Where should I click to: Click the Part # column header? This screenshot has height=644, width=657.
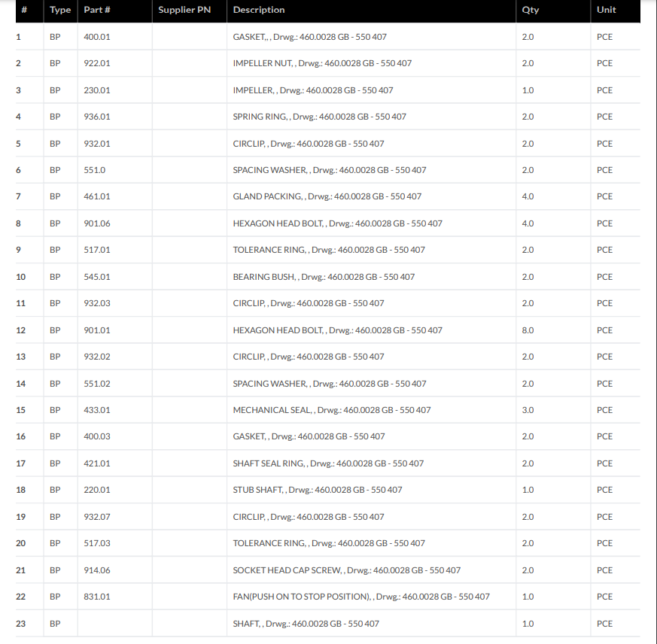click(97, 11)
